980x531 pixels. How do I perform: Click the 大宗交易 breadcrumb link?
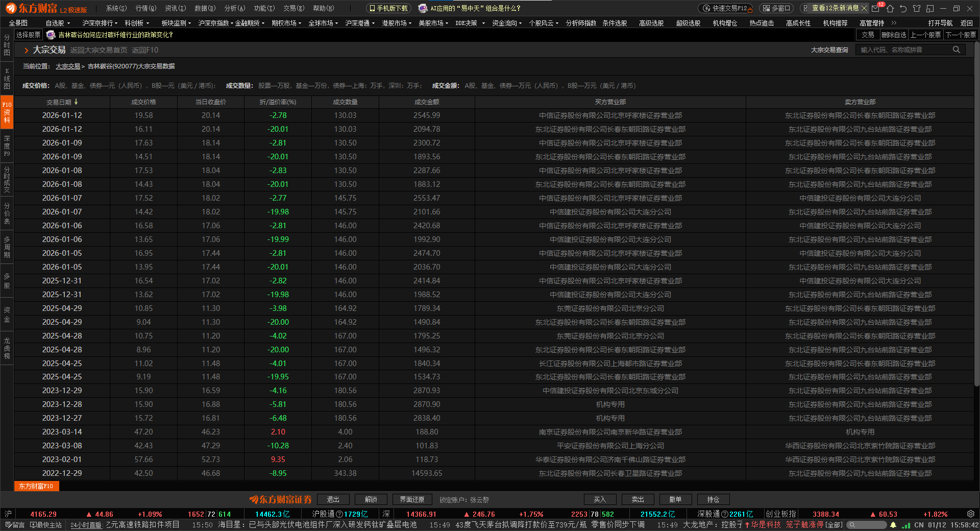68,66
